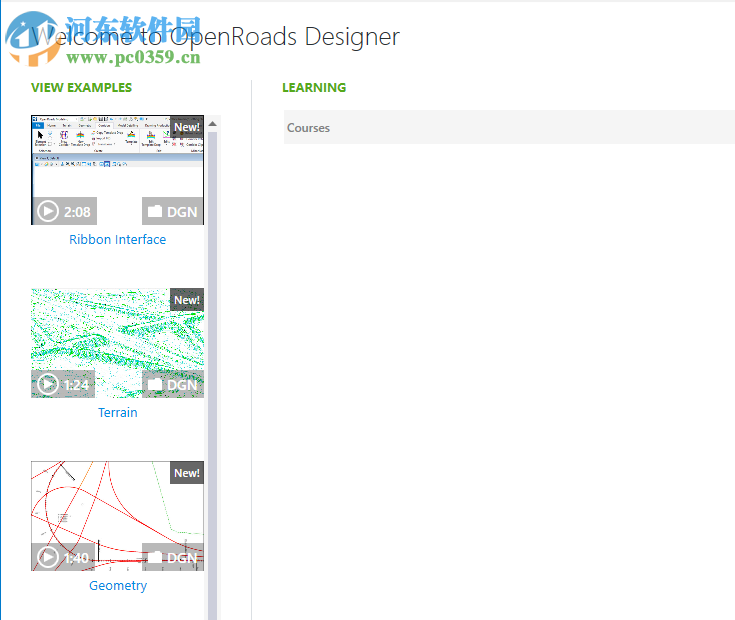
Task: Open the Terrain example link
Action: (x=118, y=412)
